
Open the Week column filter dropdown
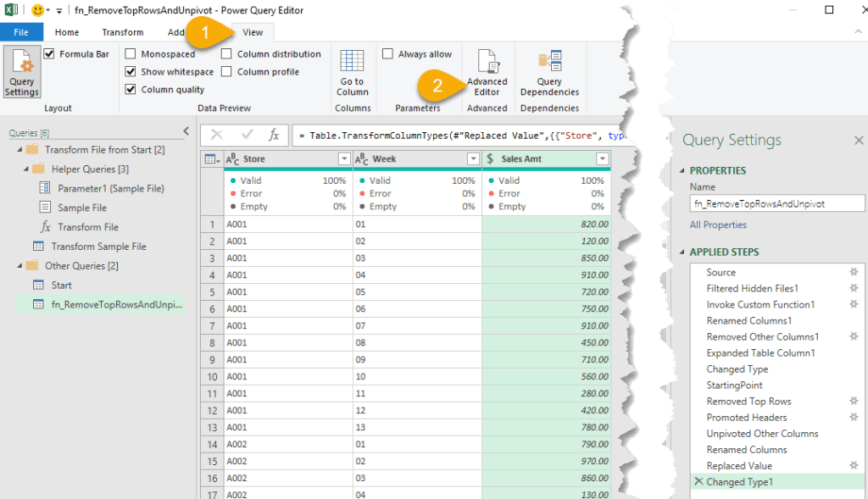coord(473,159)
